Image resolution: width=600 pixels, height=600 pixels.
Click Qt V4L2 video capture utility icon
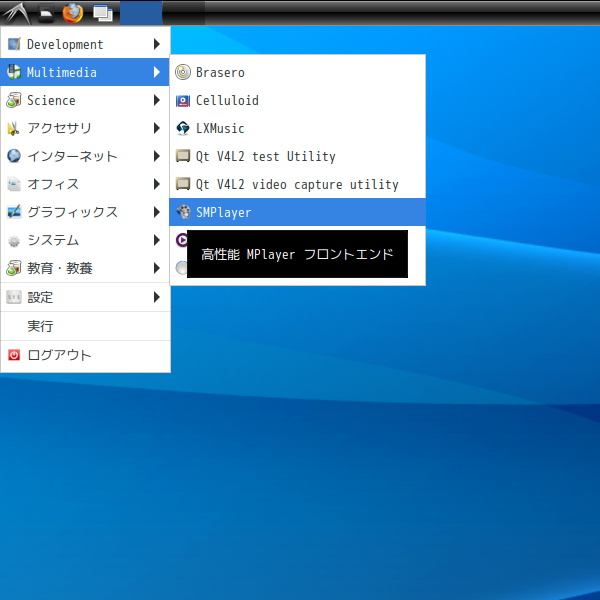click(x=183, y=184)
